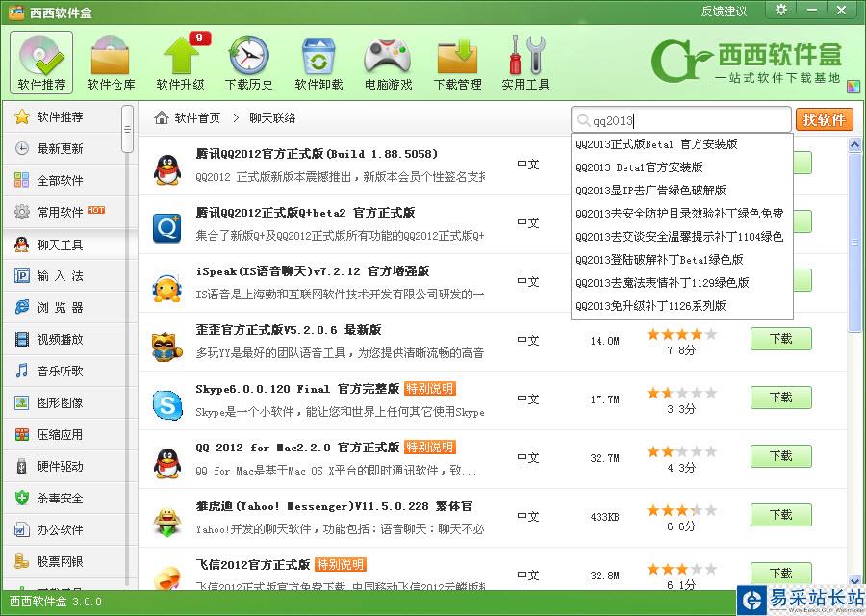Click the star rating of Skype row

[681, 393]
